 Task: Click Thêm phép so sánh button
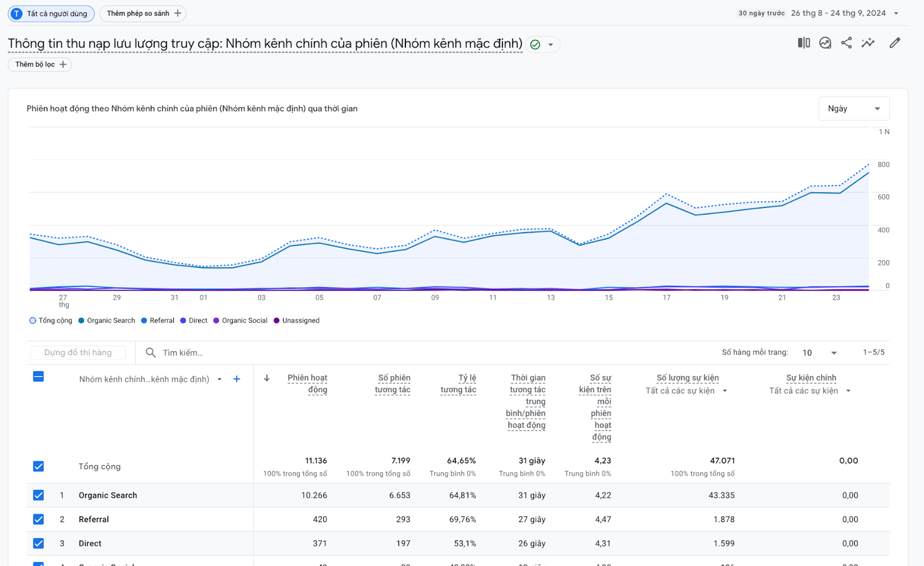(x=143, y=13)
